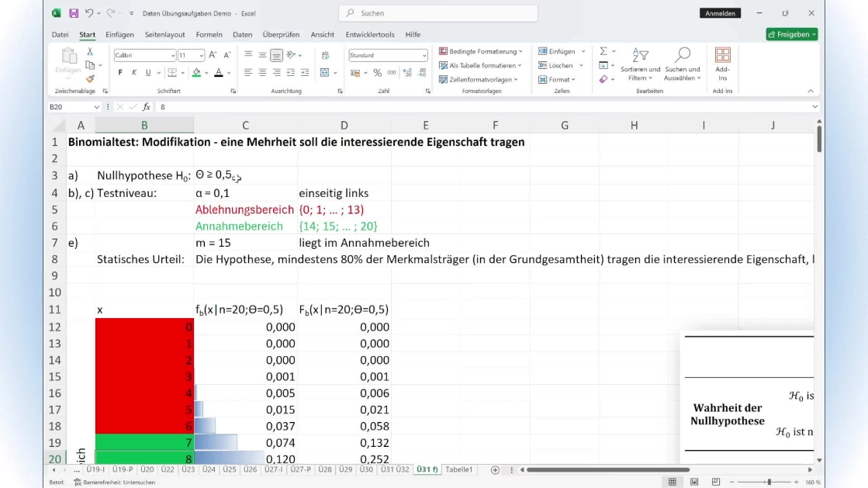
Task: Toggle top vertical alignment
Action: 248,55
